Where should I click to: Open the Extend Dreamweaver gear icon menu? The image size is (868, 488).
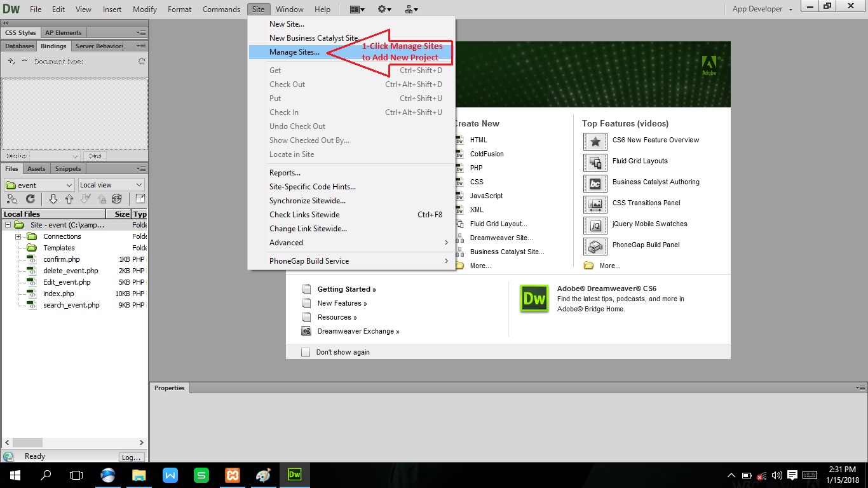pyautogui.click(x=384, y=10)
